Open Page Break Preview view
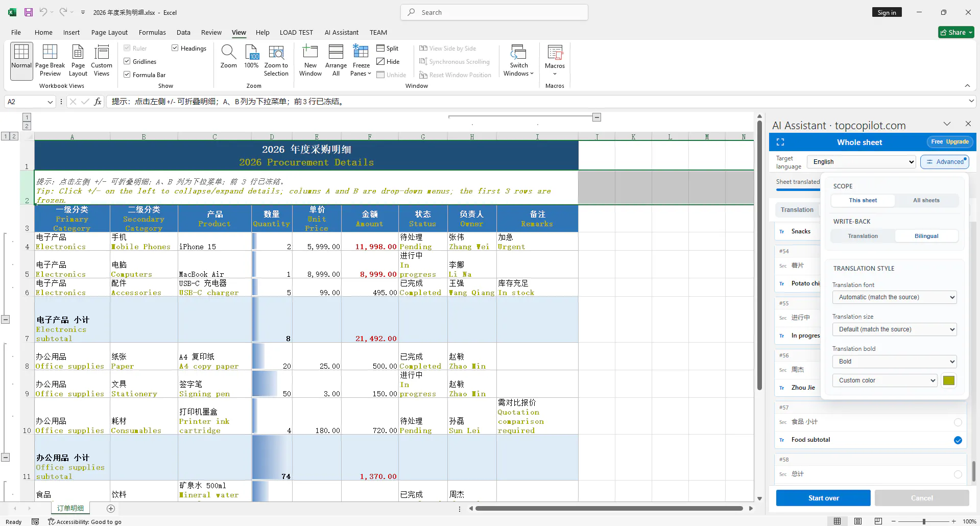 (x=50, y=61)
